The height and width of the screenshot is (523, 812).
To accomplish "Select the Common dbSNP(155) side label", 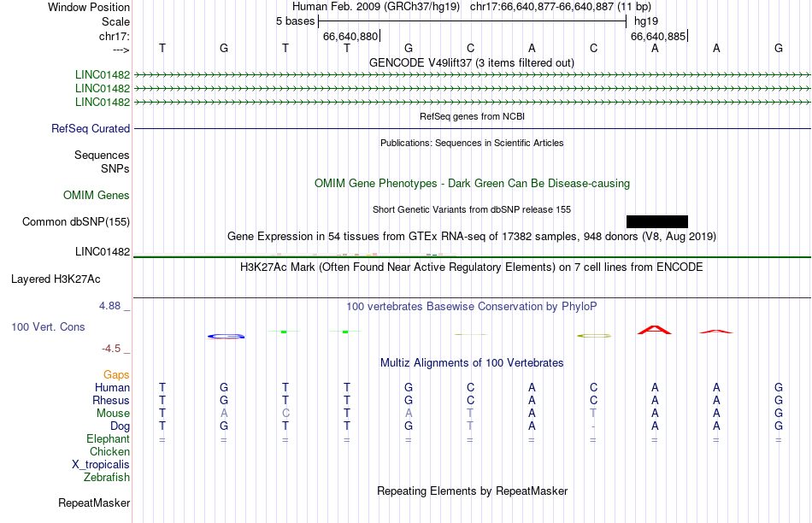I will point(76,221).
